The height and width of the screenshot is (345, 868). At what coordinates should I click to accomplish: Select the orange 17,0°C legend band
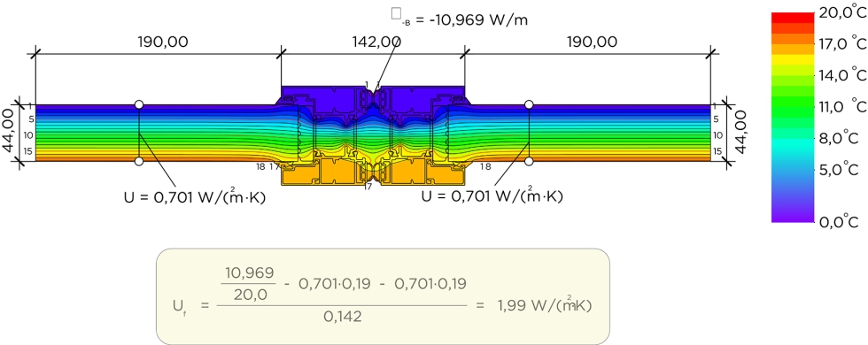[x=792, y=49]
